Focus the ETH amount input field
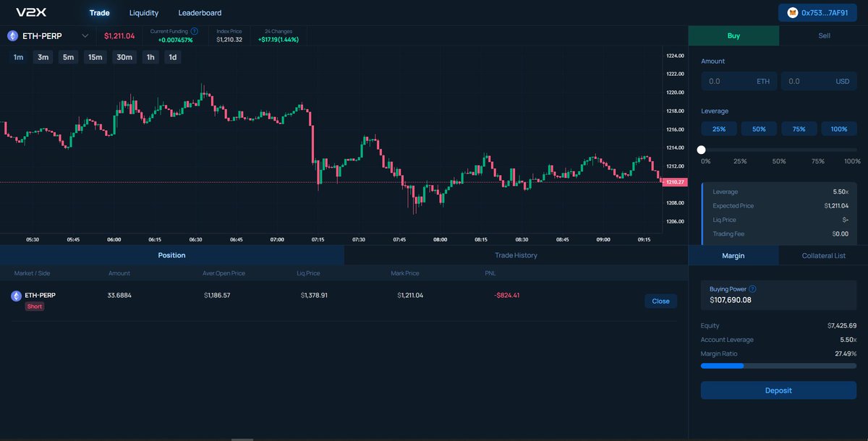868x441 pixels. pos(739,81)
